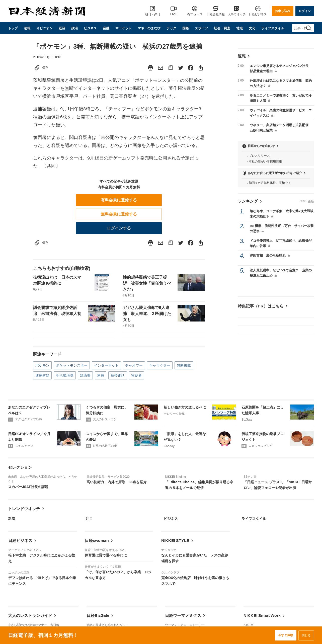Close the banner with 閉じる
Image resolution: width=322 pixels, height=644 pixels.
[x=306, y=635]
